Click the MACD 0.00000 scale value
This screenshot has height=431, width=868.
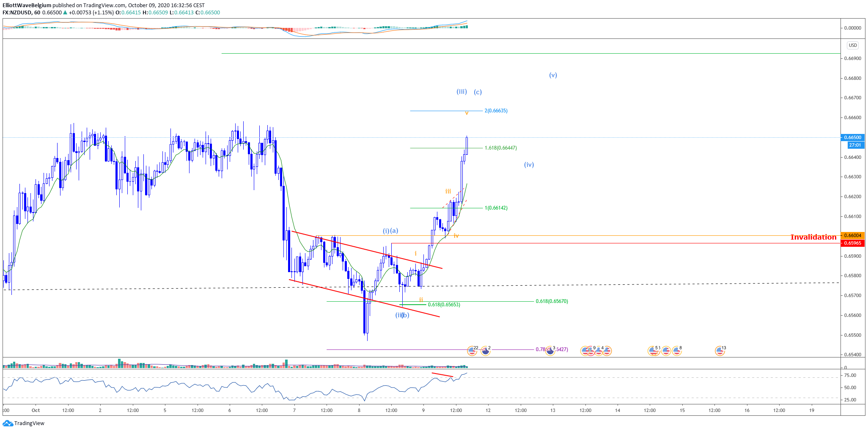pyautogui.click(x=852, y=28)
